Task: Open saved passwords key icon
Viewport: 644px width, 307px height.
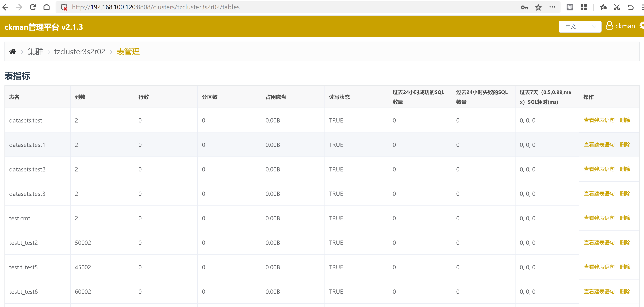Action: 524,7
